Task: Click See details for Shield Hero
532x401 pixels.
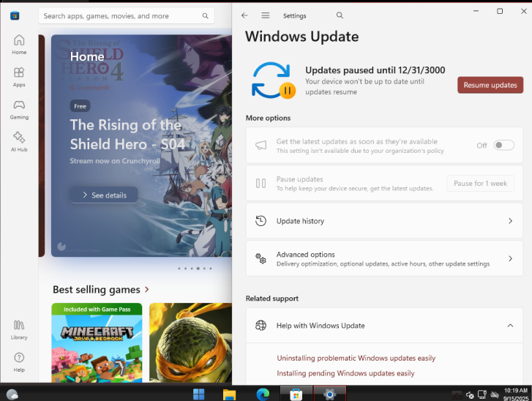Action: (104, 195)
